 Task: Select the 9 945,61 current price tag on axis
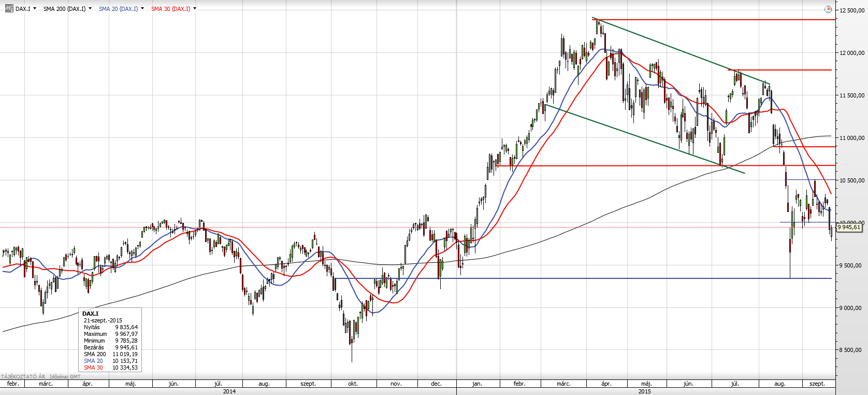point(849,227)
